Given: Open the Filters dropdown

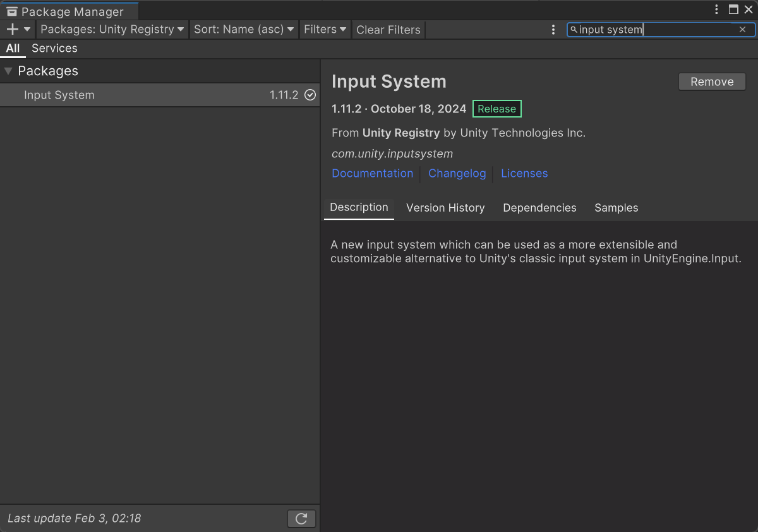Looking at the screenshot, I should click(325, 29).
